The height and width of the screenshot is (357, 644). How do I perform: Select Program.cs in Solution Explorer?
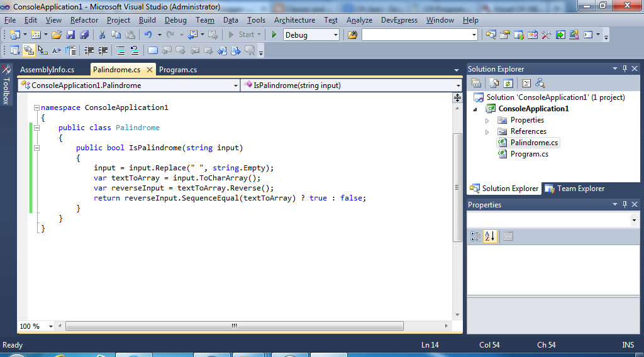[529, 154]
